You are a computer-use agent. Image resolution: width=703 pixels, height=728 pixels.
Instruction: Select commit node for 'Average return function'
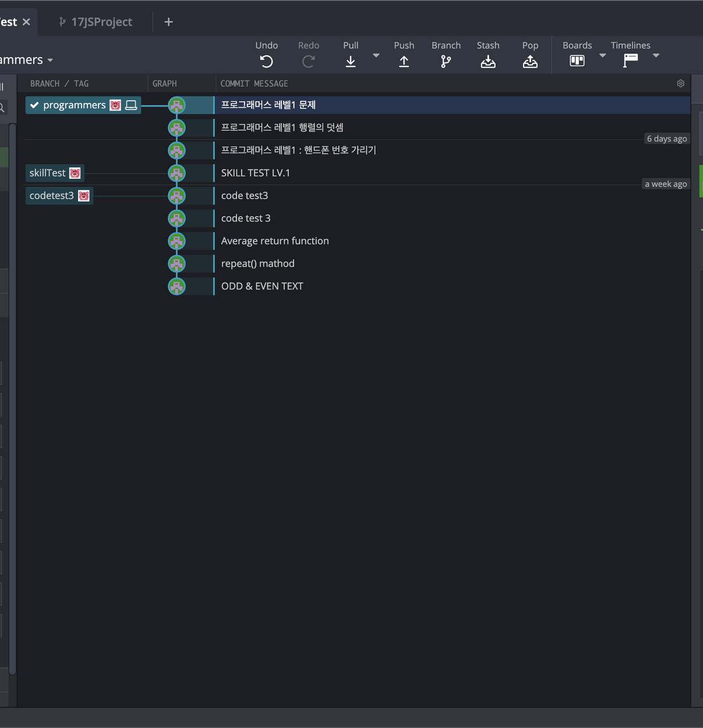point(176,241)
